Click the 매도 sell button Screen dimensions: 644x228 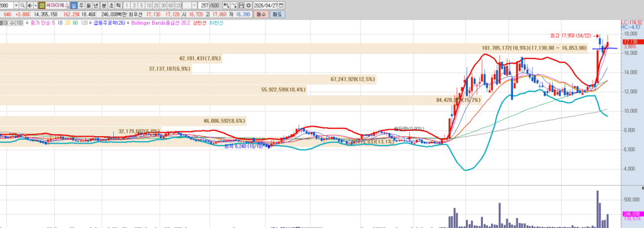pos(277,14)
